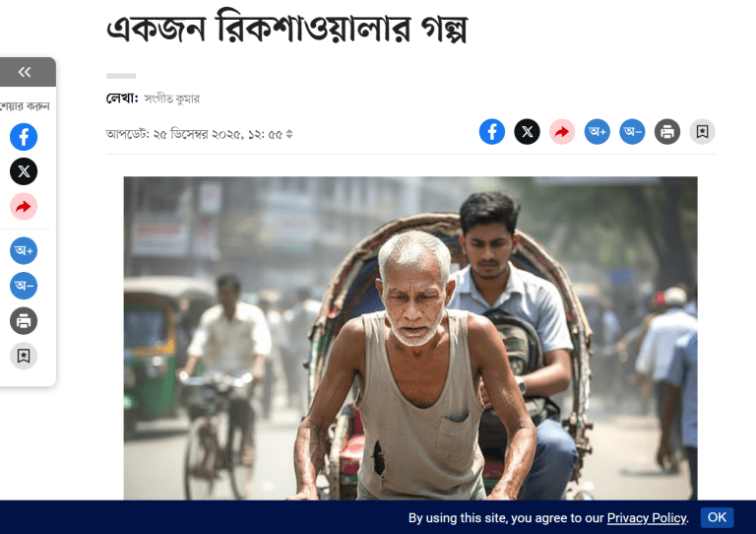
Task: Increase text size in header row
Action: 597,132
